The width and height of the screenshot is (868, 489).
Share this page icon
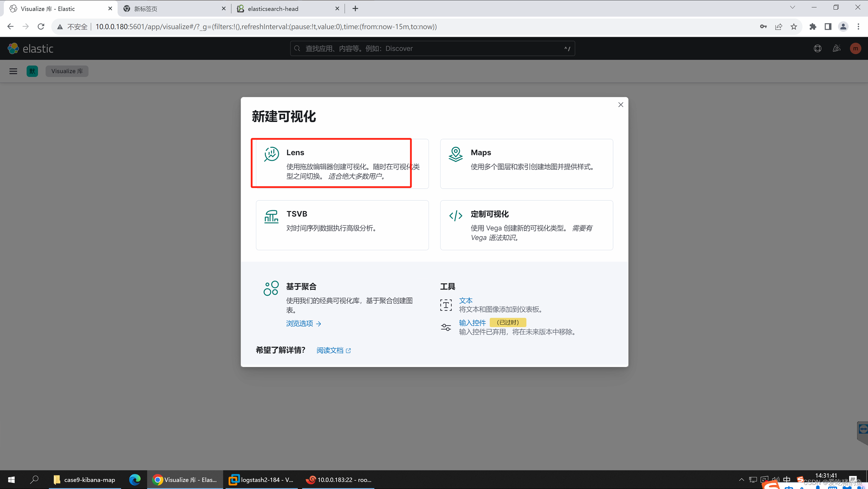tap(778, 27)
